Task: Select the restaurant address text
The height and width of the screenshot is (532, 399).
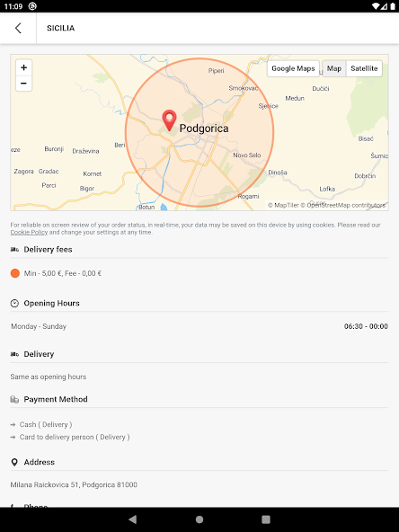Action: pyautogui.click(x=74, y=485)
